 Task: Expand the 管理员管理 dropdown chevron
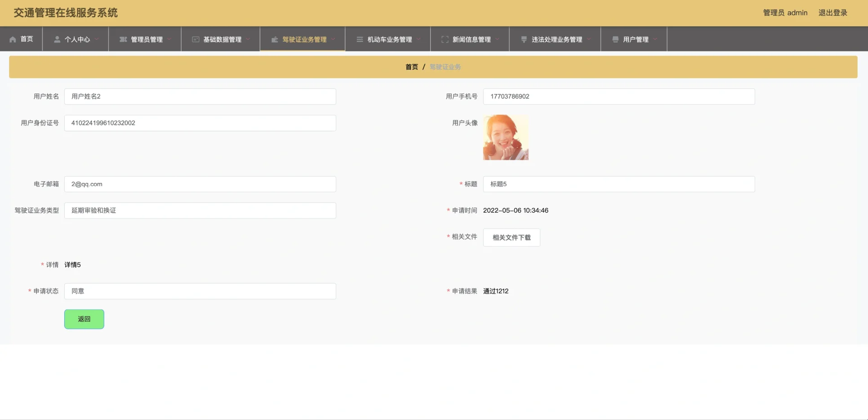click(170, 39)
